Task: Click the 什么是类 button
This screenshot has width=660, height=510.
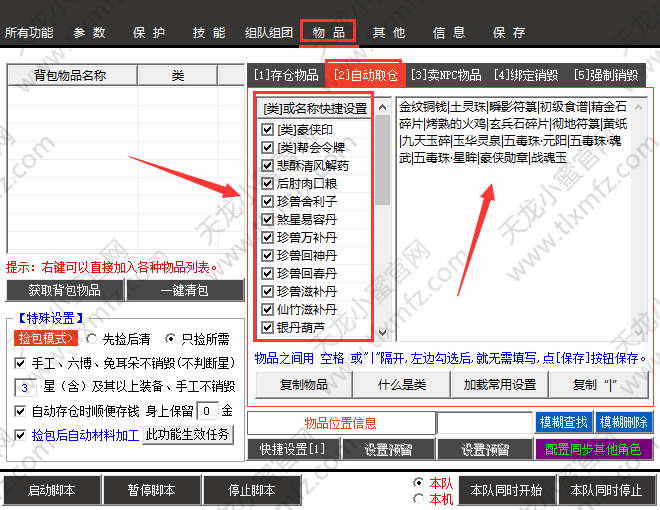Action: 402,385
